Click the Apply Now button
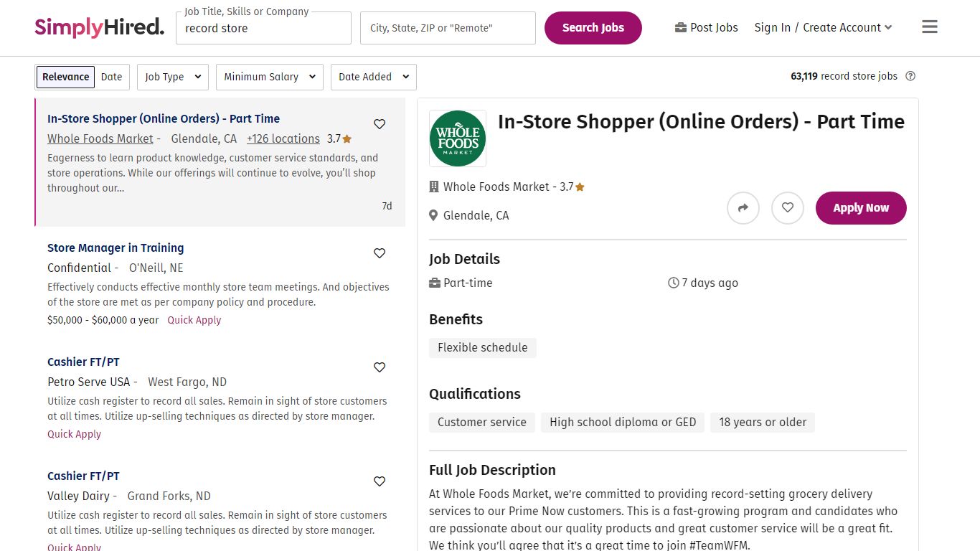Screen dimensions: 980x551 [x=861, y=208]
